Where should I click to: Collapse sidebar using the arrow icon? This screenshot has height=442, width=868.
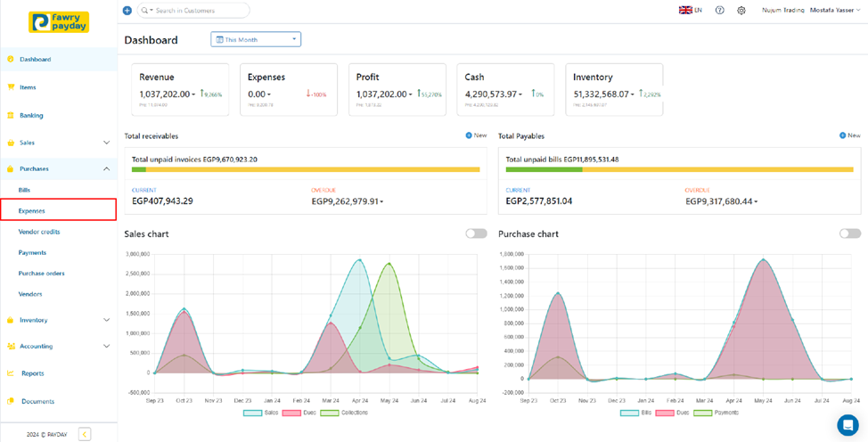tap(85, 434)
